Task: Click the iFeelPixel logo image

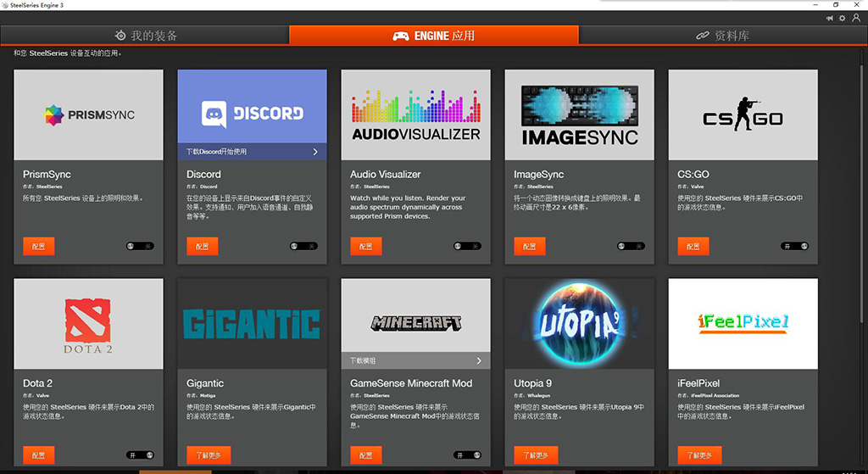Action: [743, 322]
